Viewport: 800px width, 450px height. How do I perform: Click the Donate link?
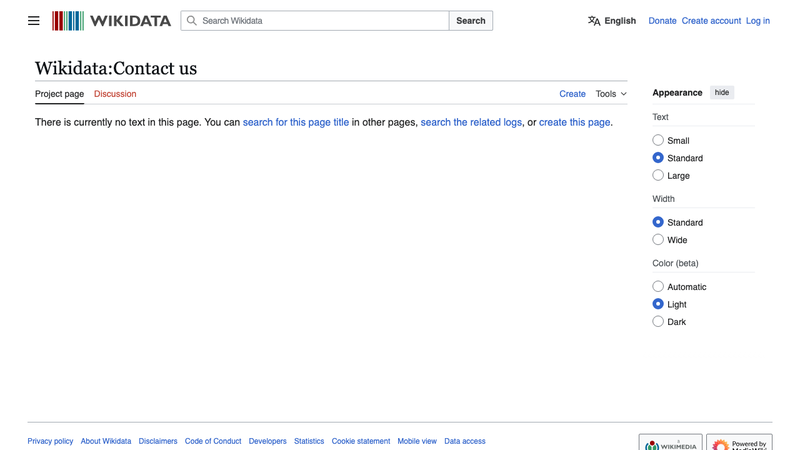662,21
